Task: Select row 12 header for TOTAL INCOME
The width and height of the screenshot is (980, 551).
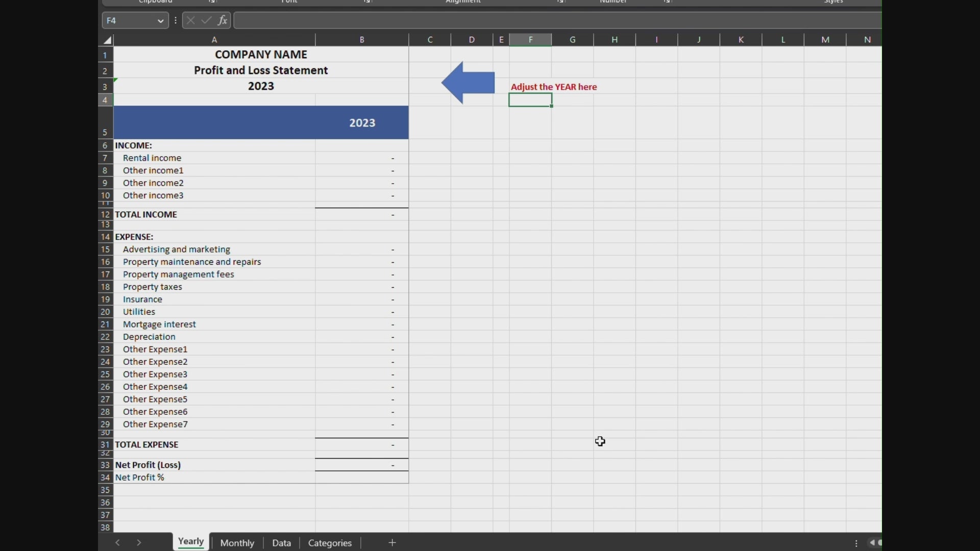Action: click(105, 215)
